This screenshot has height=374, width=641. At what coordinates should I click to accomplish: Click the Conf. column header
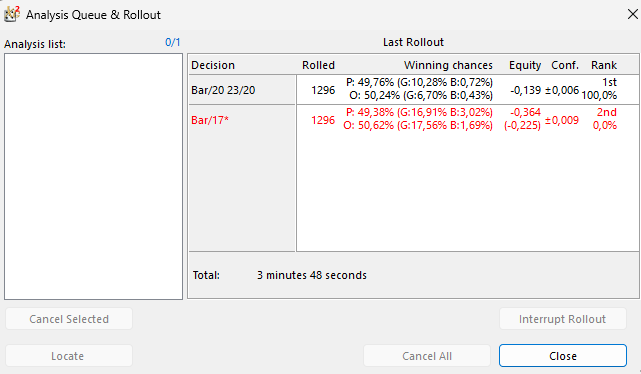coord(565,65)
